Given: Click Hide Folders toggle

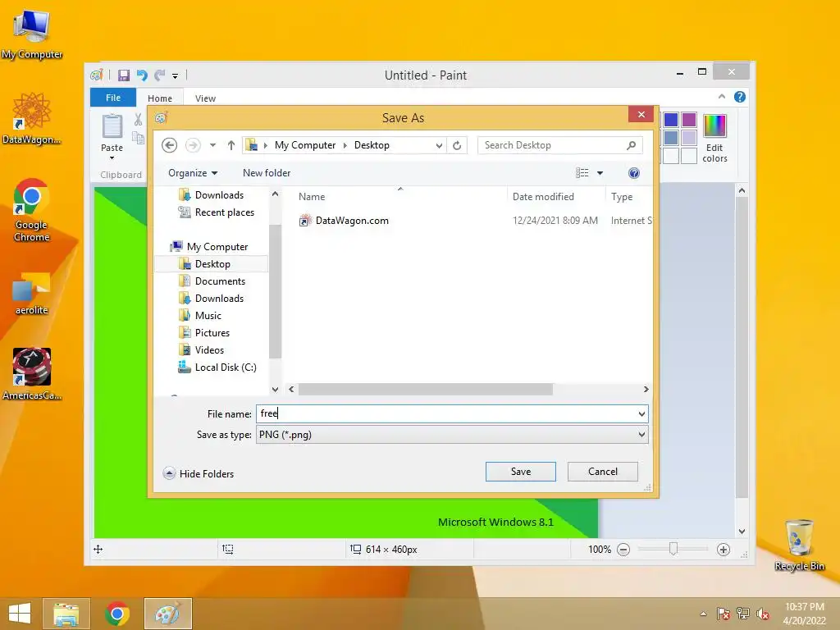Looking at the screenshot, I should coord(199,473).
